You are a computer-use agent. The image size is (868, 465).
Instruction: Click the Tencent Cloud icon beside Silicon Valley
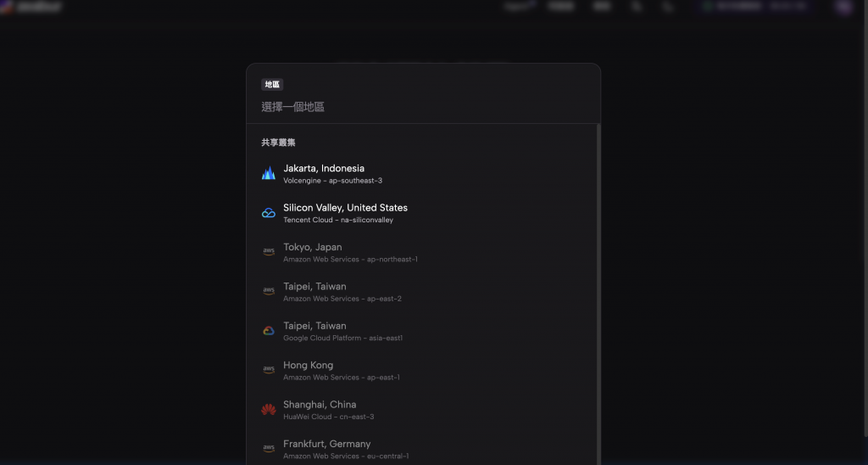click(269, 213)
